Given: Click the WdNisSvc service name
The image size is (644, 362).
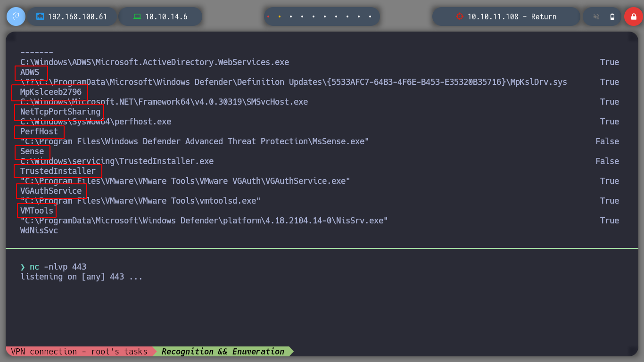Looking at the screenshot, I should coord(39,230).
